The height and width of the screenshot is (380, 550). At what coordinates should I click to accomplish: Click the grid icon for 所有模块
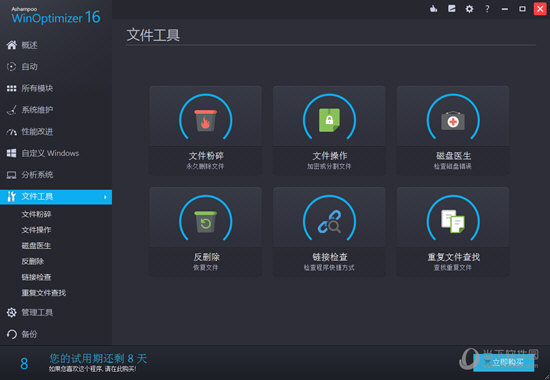pyautogui.click(x=12, y=88)
